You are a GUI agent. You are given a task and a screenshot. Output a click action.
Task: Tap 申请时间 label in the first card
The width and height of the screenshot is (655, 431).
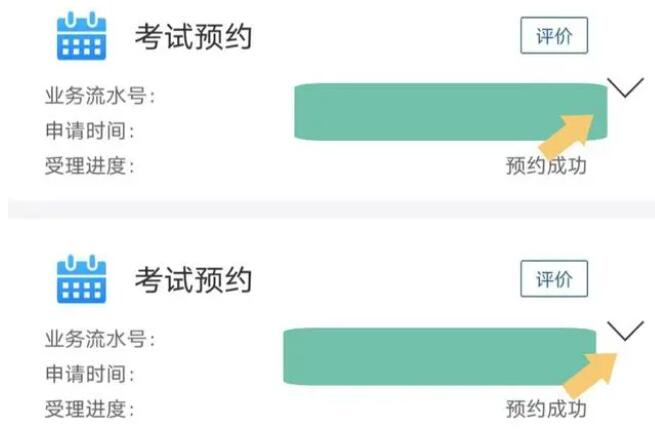pos(89,131)
